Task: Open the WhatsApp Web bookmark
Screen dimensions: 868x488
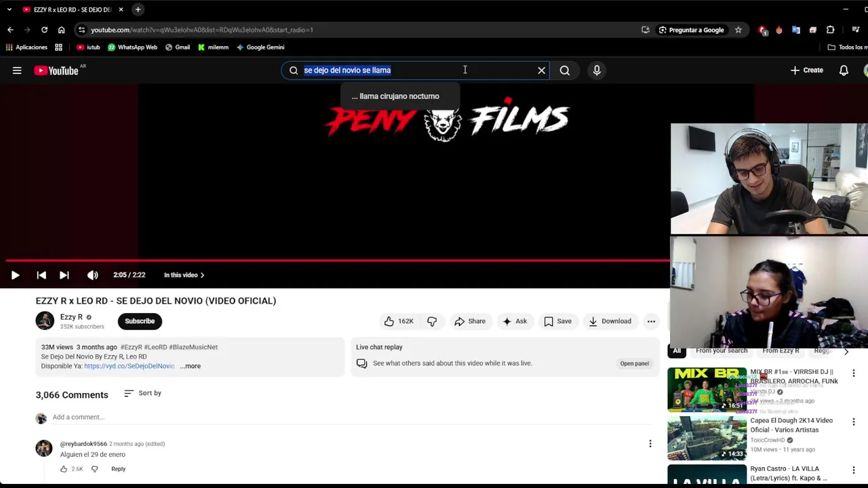Action: [x=132, y=47]
